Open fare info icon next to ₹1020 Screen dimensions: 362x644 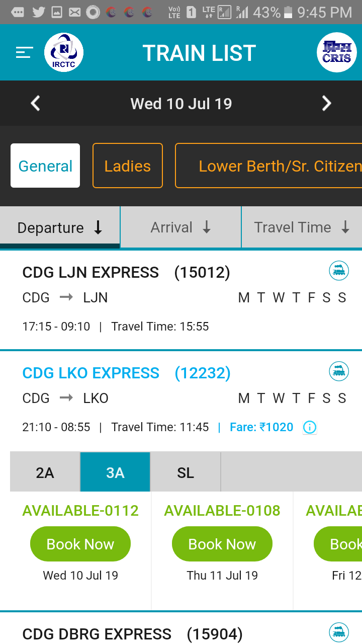coord(310,428)
